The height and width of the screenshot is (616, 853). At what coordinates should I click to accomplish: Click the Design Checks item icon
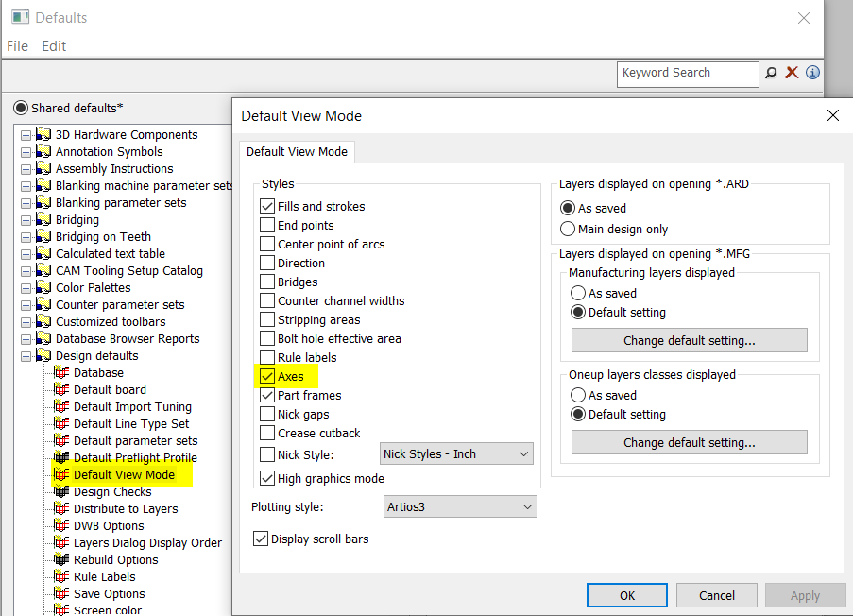62,491
